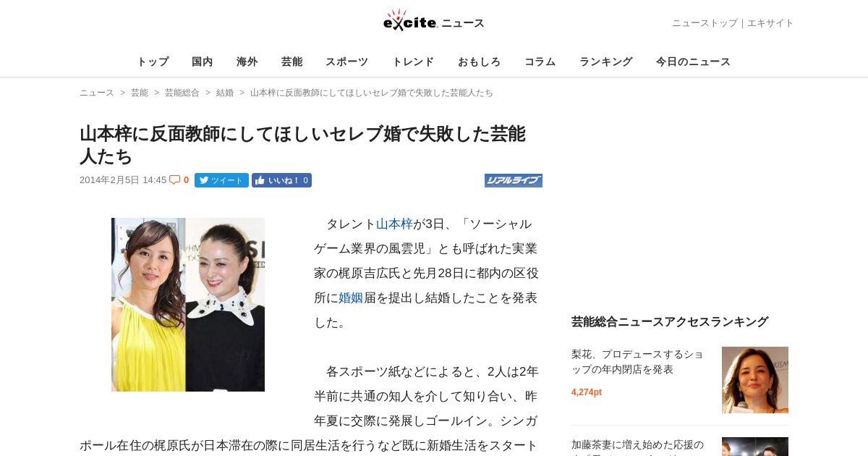Open the 加藤茶妻 ranking thumbnail
868x456 pixels.
click(755, 447)
